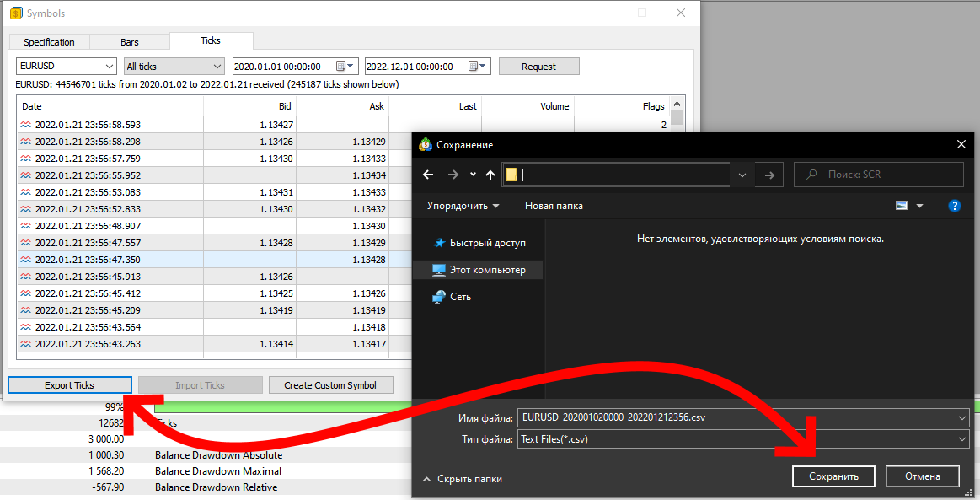Open the help question mark icon
This screenshot has height=500, width=980.
(x=954, y=206)
